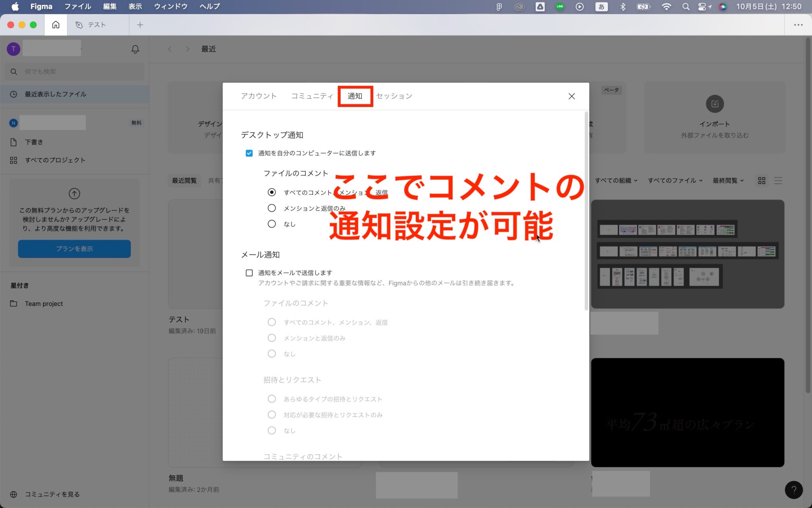The height and width of the screenshot is (508, 812).
Task: Click the Import card icon
Action: (x=715, y=104)
